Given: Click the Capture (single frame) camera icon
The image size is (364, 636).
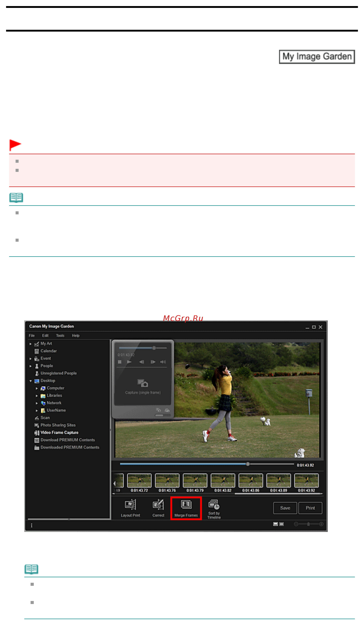Looking at the screenshot, I should (x=143, y=383).
